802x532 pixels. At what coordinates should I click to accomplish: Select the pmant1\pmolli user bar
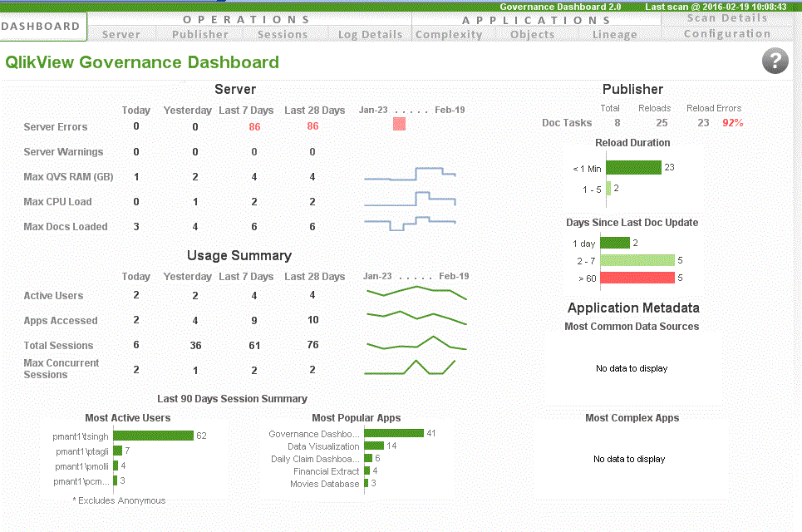[x=116, y=465]
